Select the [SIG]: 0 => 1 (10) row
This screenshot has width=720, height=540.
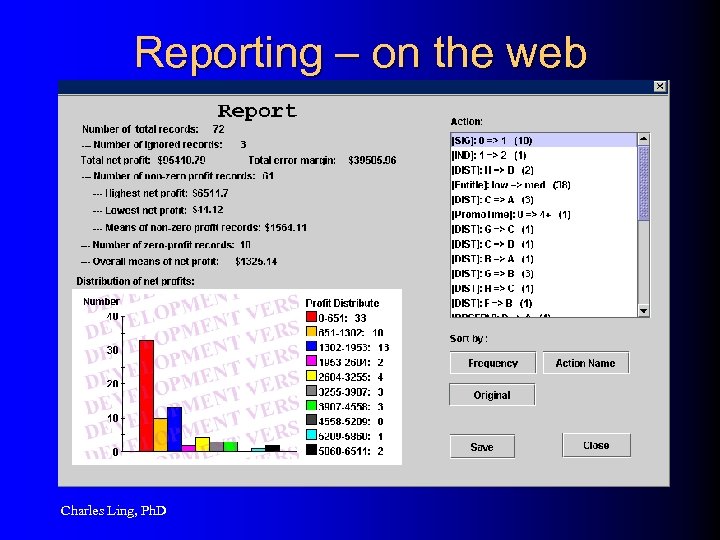click(x=544, y=141)
